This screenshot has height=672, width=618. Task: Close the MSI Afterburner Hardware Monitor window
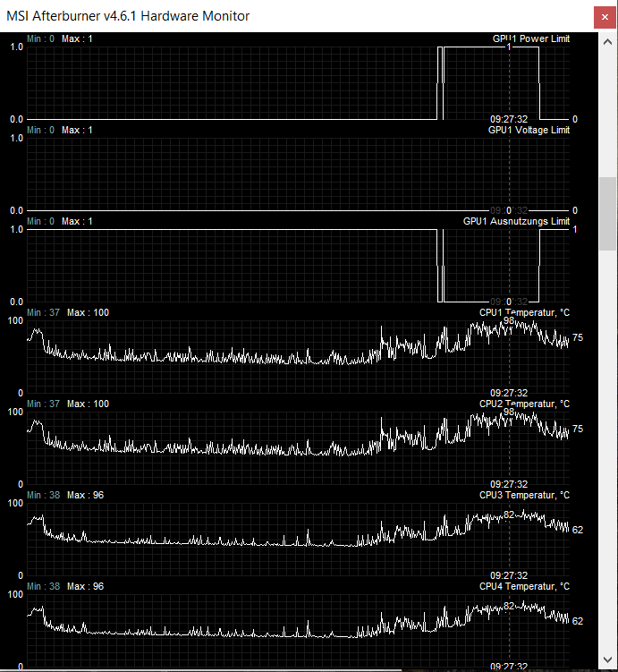click(x=605, y=17)
